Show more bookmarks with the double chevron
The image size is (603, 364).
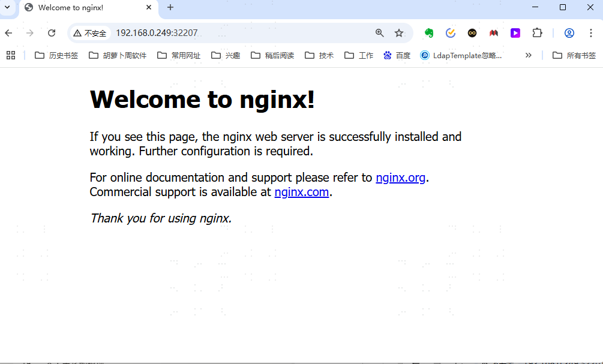tap(529, 55)
